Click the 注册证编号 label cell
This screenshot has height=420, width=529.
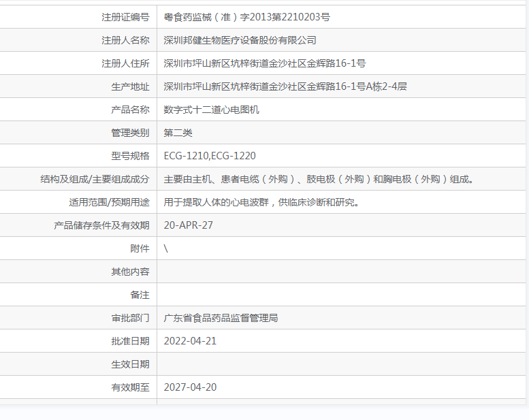(x=125, y=17)
